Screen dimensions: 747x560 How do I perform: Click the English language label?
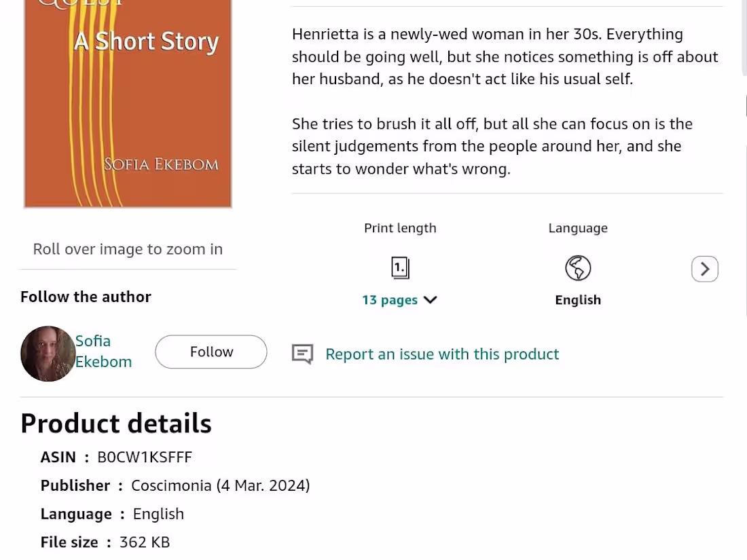(578, 299)
